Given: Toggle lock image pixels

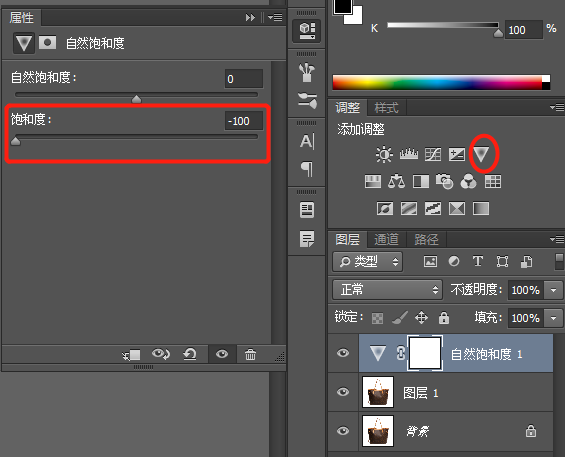Looking at the screenshot, I should tap(400, 318).
